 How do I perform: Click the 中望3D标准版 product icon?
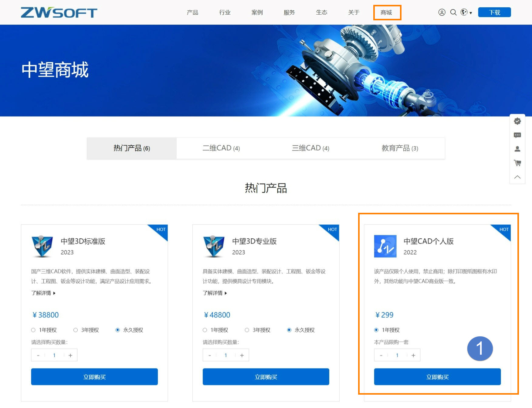tap(42, 246)
